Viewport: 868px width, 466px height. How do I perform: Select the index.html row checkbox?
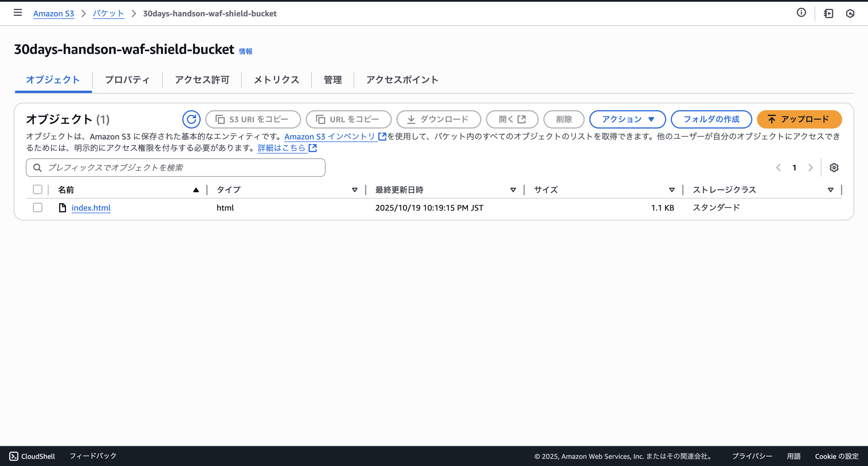click(x=37, y=207)
